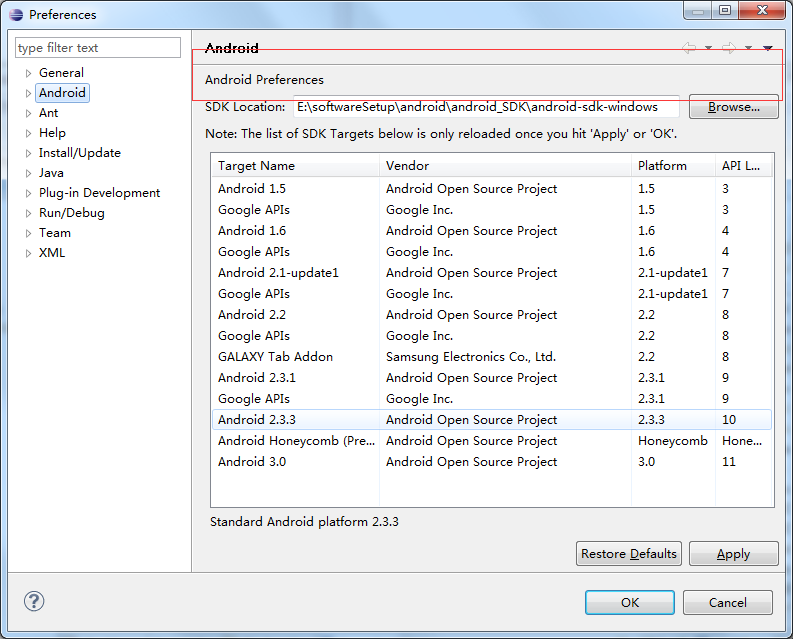Select the Android 1.6 target row
This screenshot has height=639, width=793.
click(x=492, y=231)
